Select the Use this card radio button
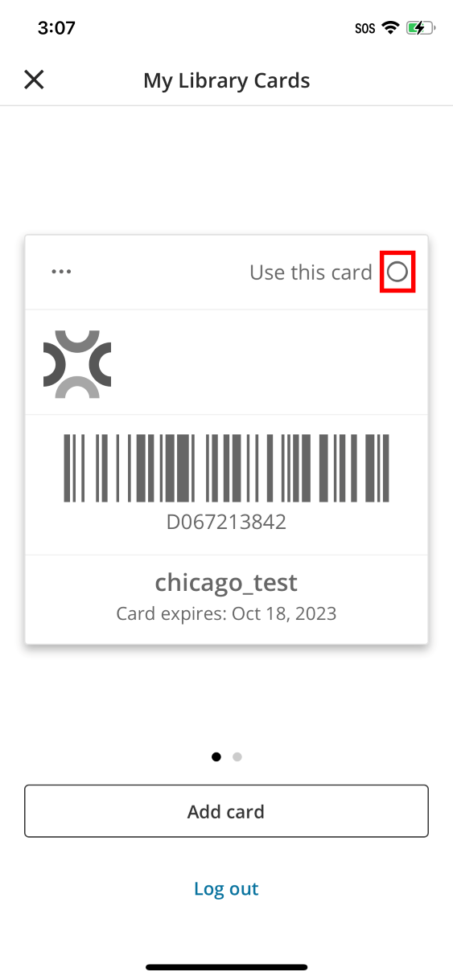 (x=397, y=273)
